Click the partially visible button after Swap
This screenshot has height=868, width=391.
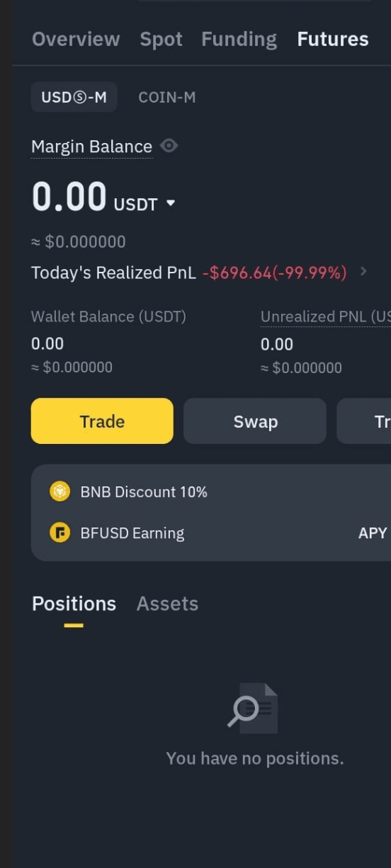(364, 421)
